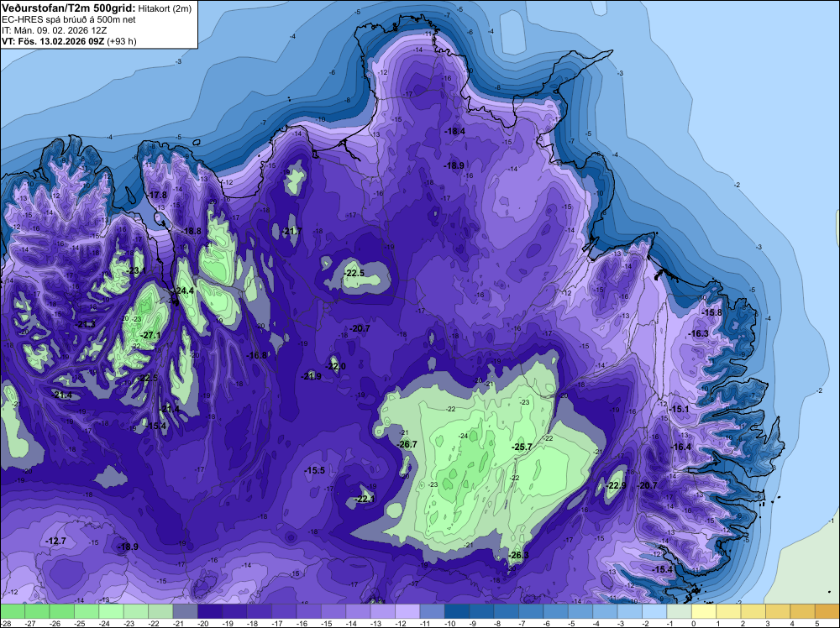
Task: Click the -16.3 temperature label
Action: tap(699, 333)
